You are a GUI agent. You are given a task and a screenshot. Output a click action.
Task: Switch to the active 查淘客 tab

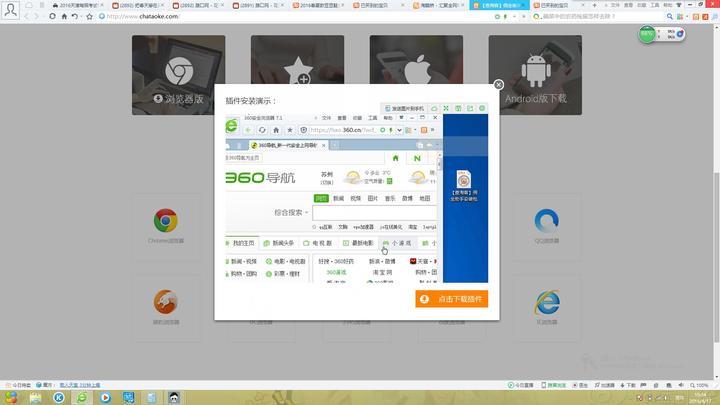click(499, 5)
